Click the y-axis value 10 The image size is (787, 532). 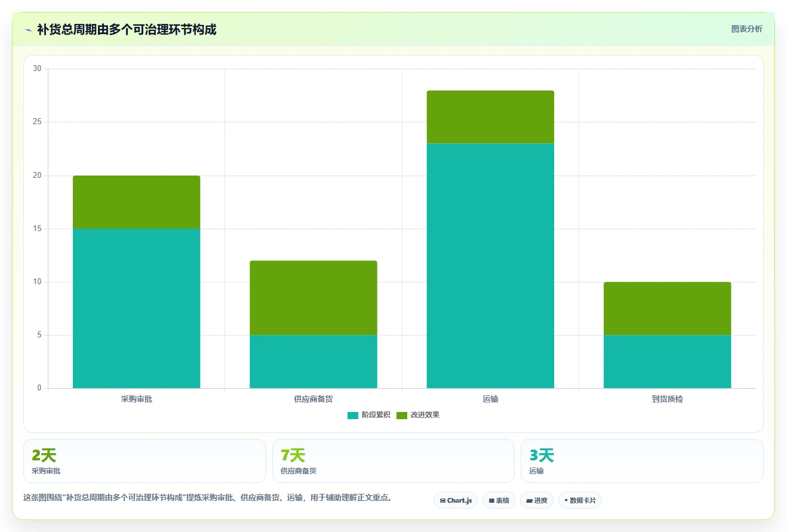[37, 282]
